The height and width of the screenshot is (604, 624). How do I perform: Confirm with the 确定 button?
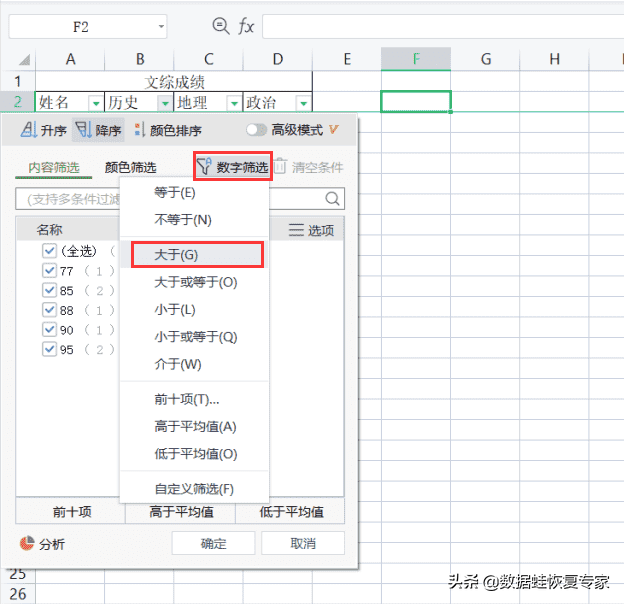[x=213, y=543]
